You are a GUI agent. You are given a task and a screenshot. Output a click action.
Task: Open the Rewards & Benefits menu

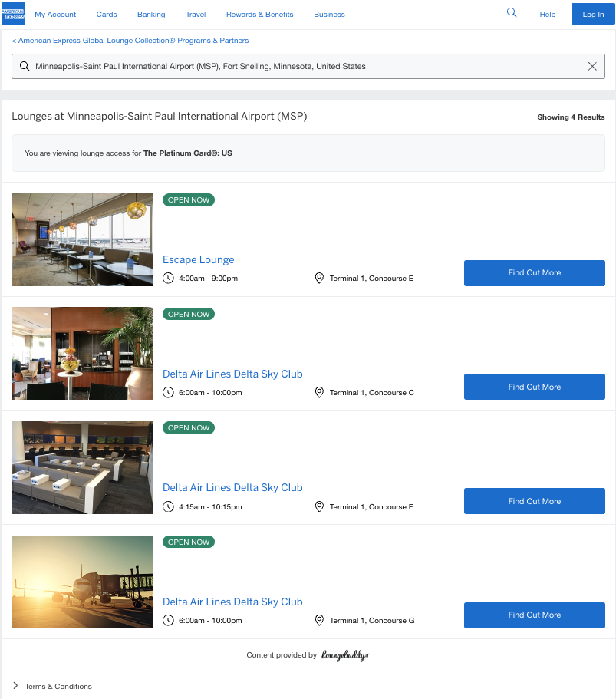tap(259, 14)
